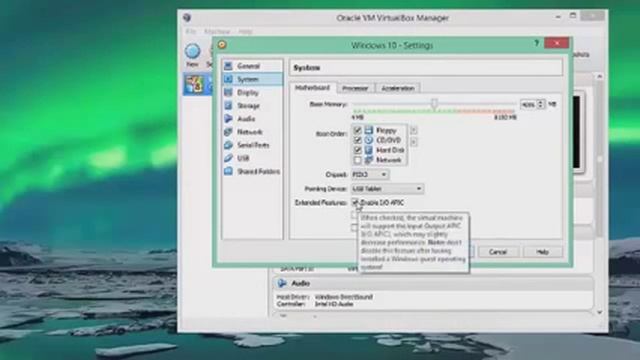Switch to the Motherboard tab
The image size is (640, 360).
click(312, 88)
